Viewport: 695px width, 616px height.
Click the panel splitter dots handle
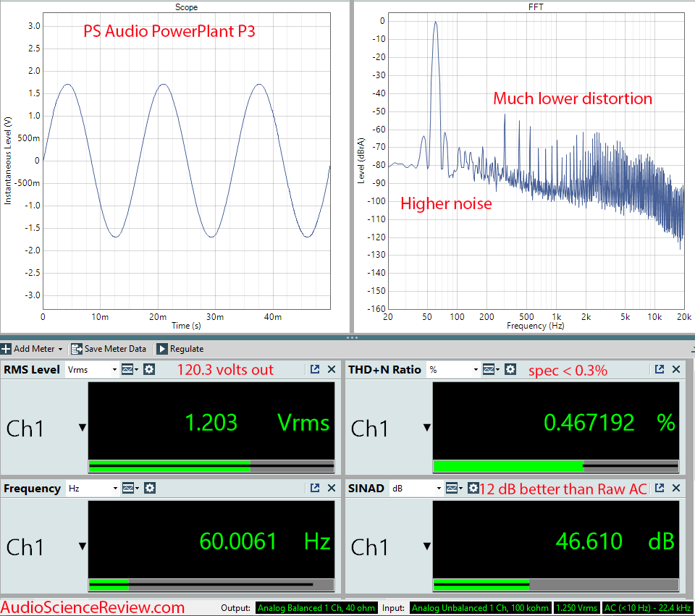pos(352,338)
